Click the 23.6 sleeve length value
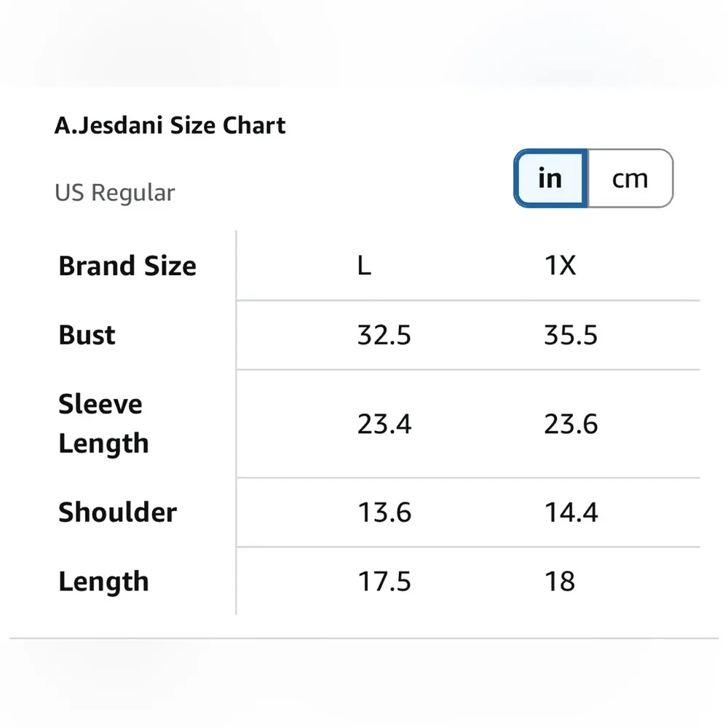The height and width of the screenshot is (728, 728). (x=571, y=424)
